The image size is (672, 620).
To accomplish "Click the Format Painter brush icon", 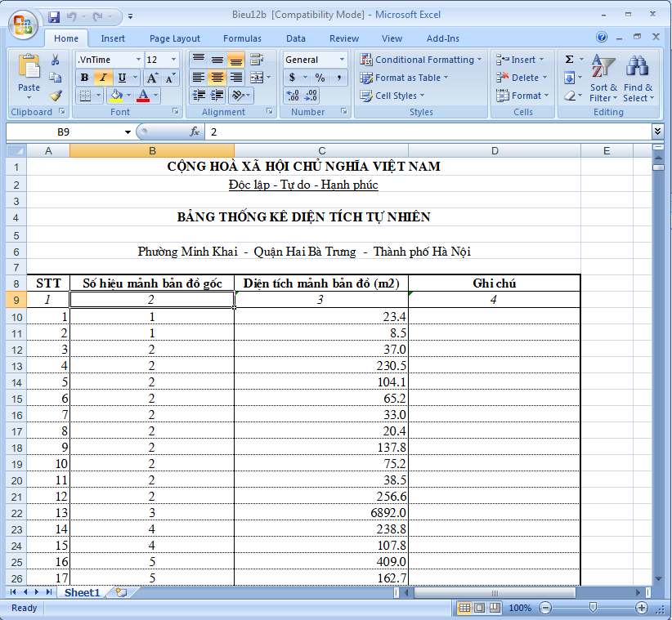I will coord(56,96).
